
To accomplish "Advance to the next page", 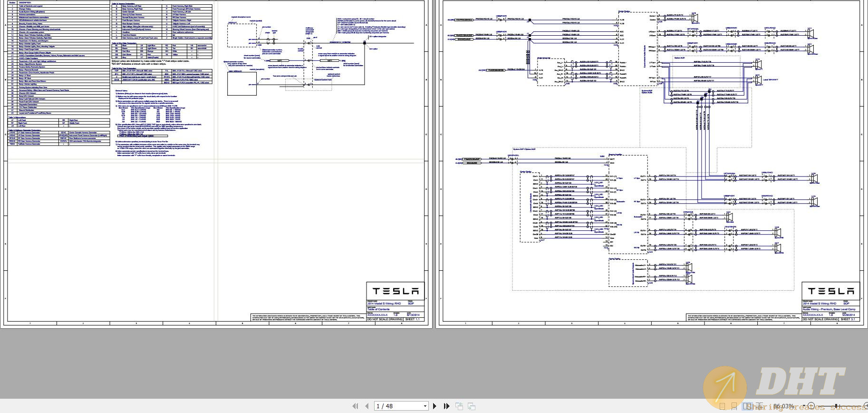I will [x=434, y=406].
